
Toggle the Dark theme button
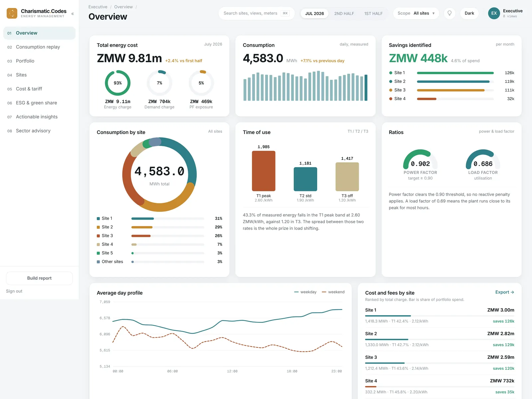point(469,13)
